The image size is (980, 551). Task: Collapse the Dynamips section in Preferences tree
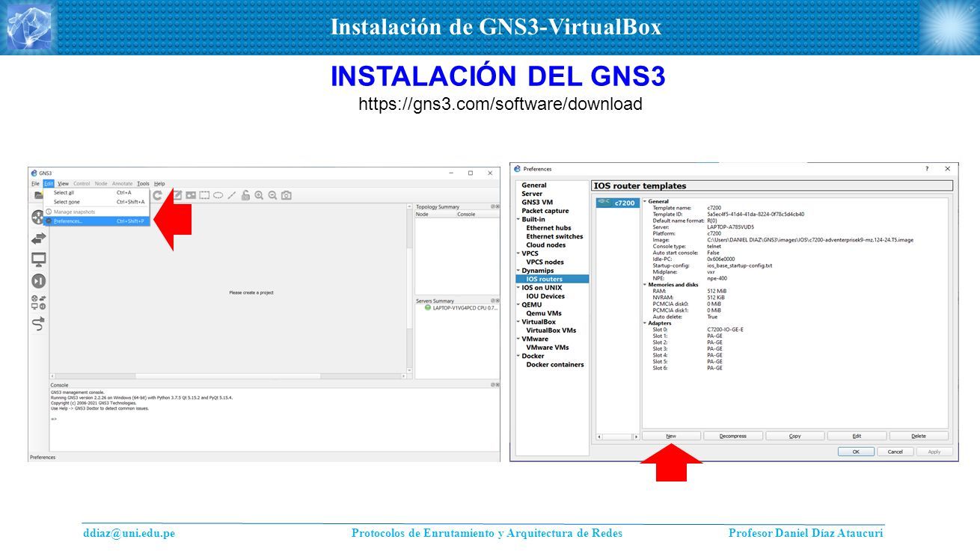[x=518, y=271]
